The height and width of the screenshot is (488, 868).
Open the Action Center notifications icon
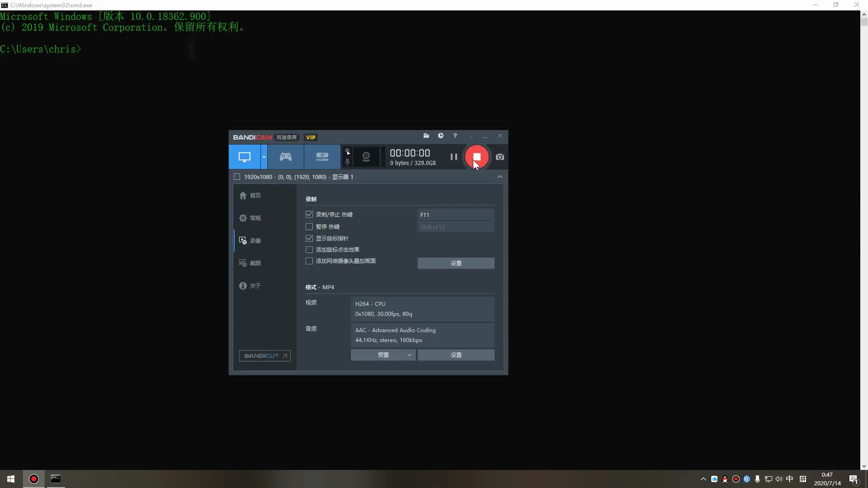click(854, 479)
